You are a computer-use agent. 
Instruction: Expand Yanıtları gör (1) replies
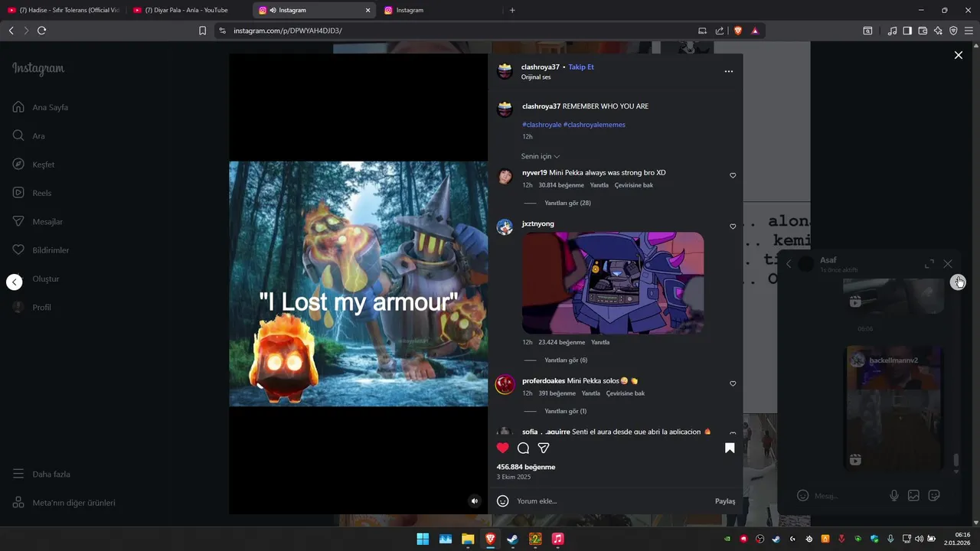click(565, 411)
